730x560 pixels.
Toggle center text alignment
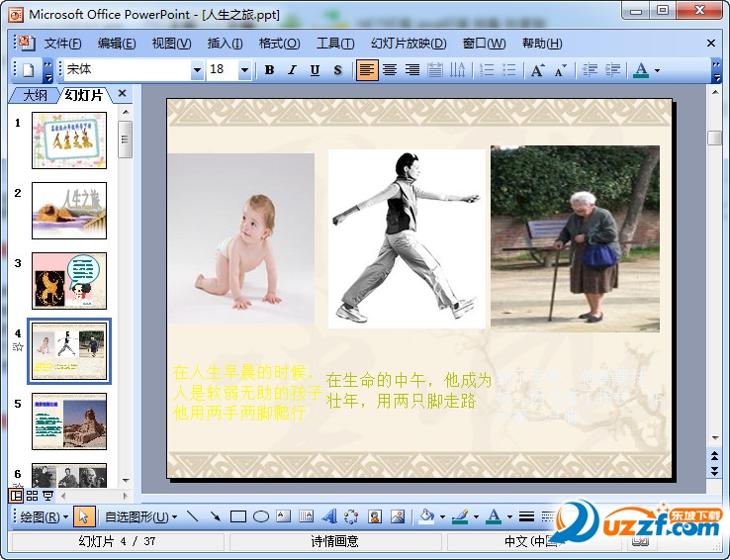[390, 70]
